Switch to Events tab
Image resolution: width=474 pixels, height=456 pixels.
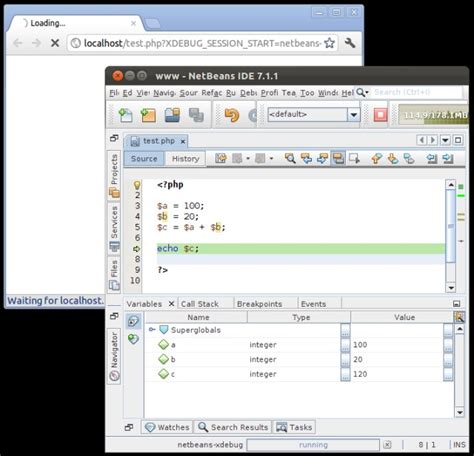click(x=313, y=304)
